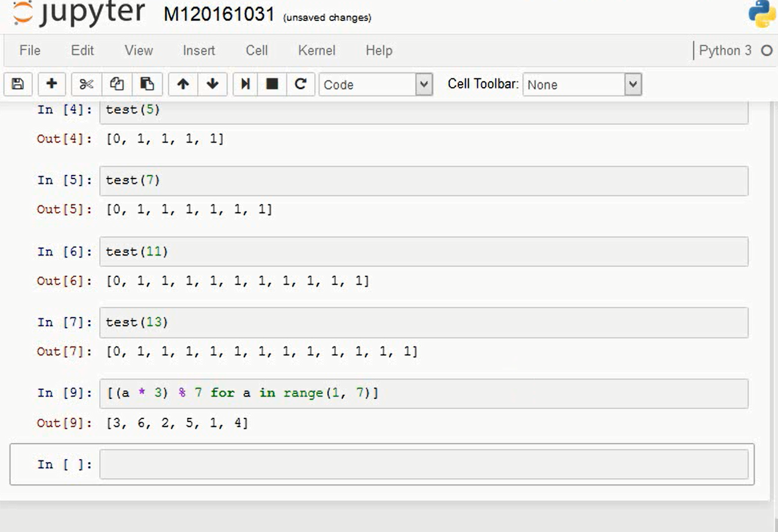Open the Cell Toolbar None dropdown
The width and height of the screenshot is (778, 532).
tap(583, 85)
